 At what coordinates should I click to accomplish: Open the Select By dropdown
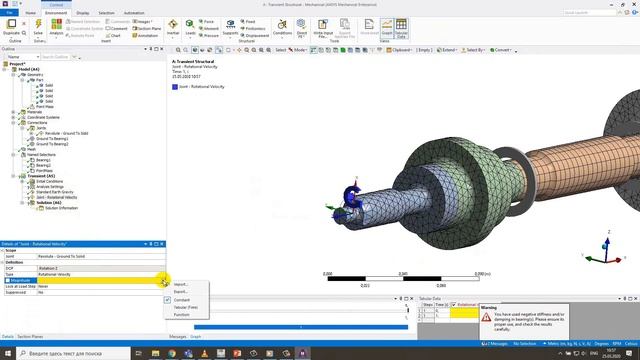coord(473,50)
